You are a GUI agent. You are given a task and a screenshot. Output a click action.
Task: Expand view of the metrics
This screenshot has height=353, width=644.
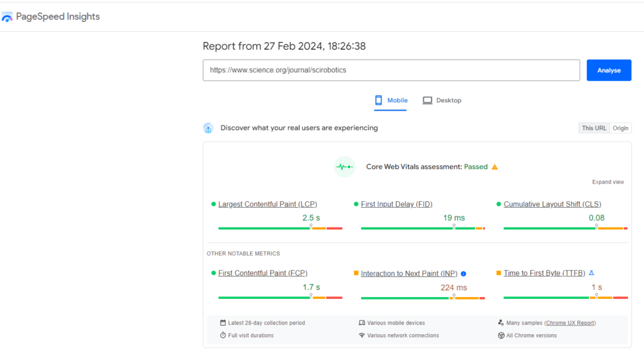608,182
